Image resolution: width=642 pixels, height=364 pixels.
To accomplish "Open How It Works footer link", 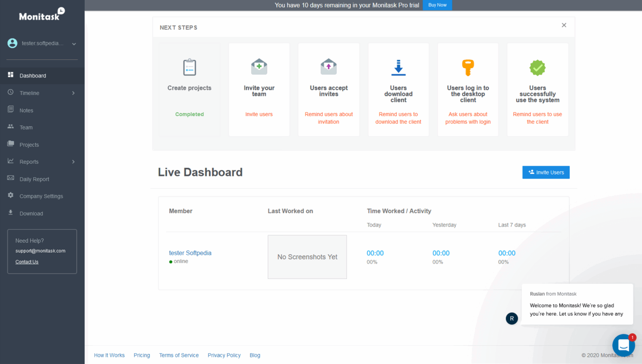I will point(109,355).
